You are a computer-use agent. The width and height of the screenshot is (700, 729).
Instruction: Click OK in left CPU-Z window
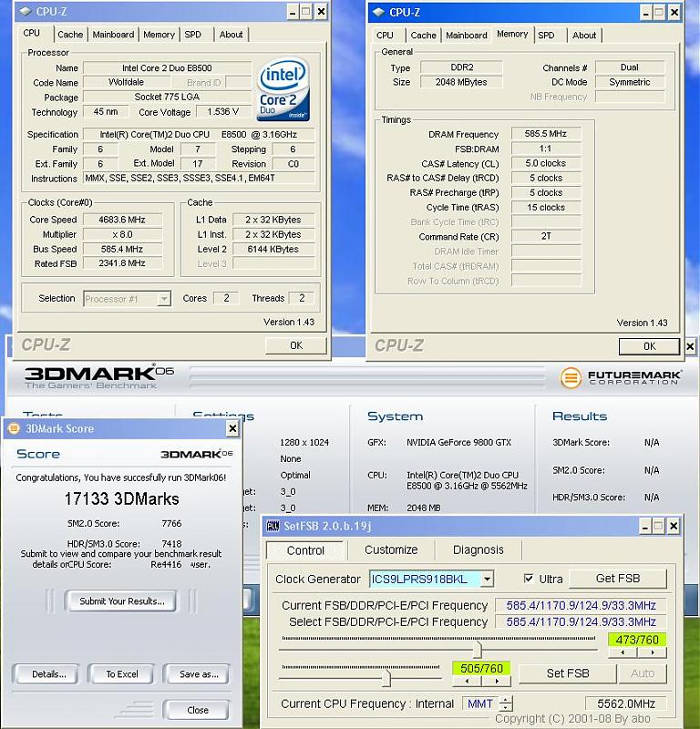(x=296, y=345)
